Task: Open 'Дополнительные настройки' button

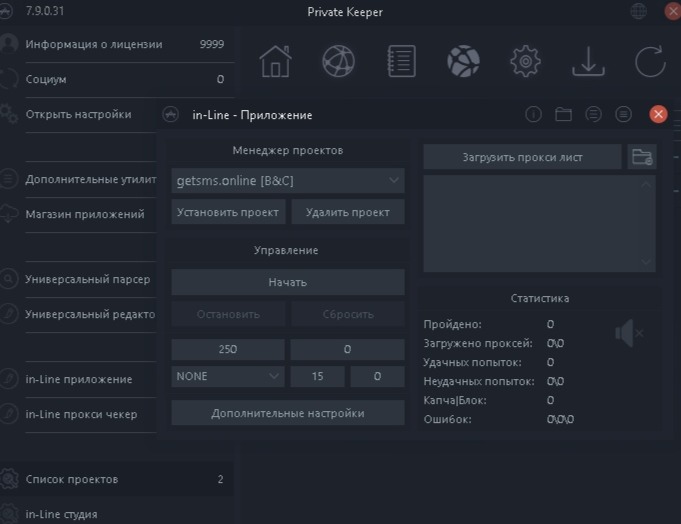Action: (x=288, y=413)
